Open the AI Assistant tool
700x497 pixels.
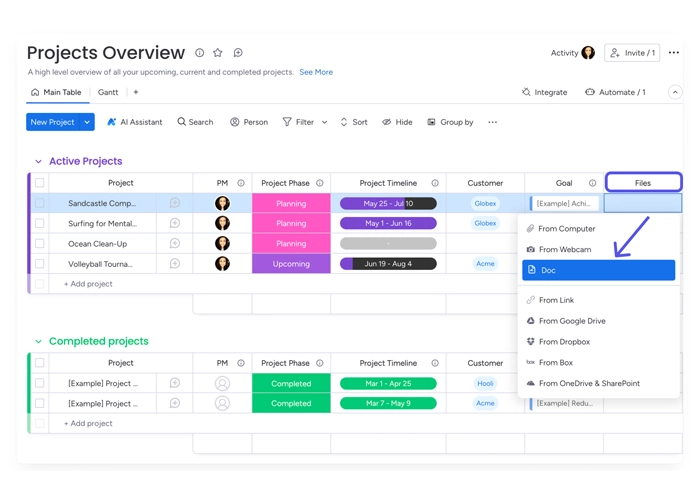[135, 122]
